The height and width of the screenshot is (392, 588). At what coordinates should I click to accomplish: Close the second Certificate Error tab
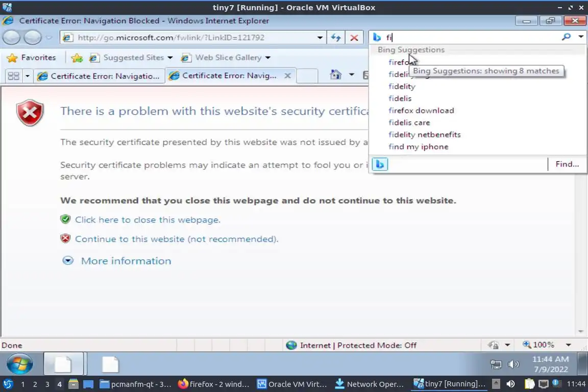(288, 76)
